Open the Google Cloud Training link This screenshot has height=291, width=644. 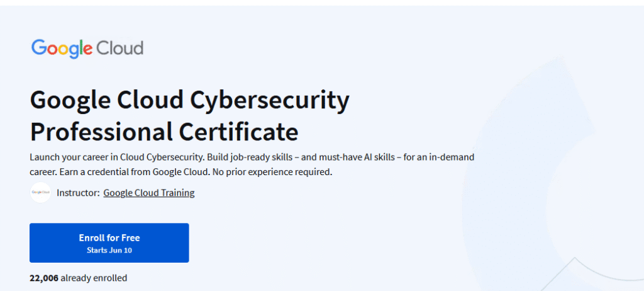(148, 193)
